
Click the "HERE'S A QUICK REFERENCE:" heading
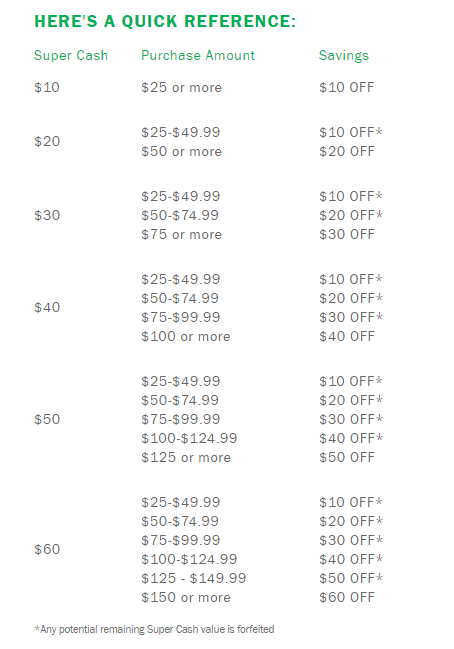(x=165, y=21)
